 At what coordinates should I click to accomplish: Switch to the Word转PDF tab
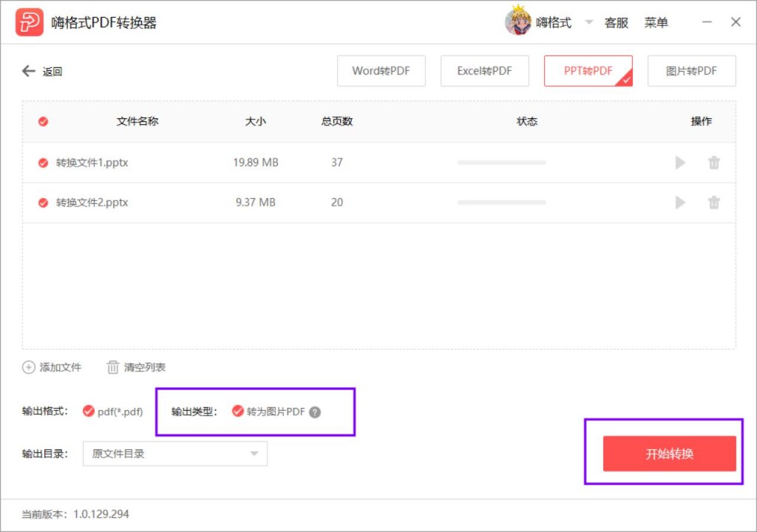pyautogui.click(x=381, y=71)
